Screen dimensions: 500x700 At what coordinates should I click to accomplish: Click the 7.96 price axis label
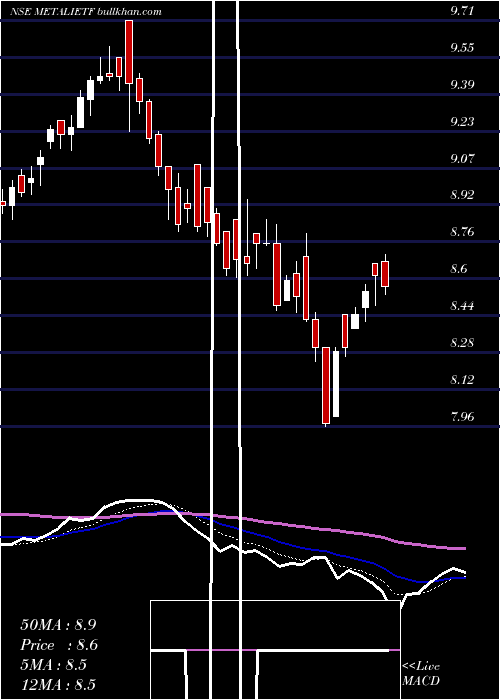pos(462,417)
